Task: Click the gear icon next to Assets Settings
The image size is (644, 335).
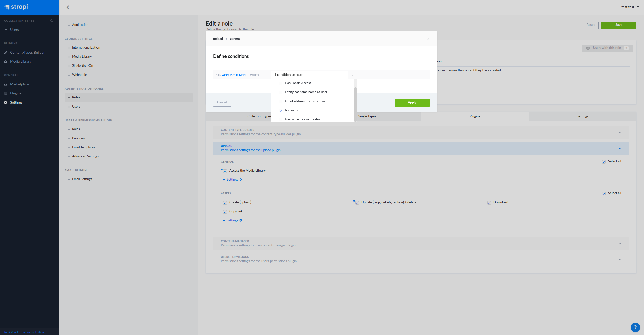Action: pos(241,220)
